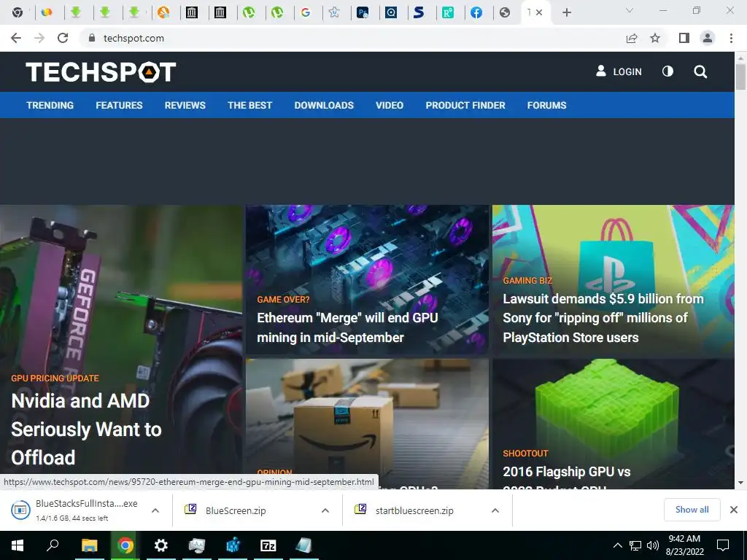The height and width of the screenshot is (560, 747).
Task: Click the user icon beside LOGIN
Action: [x=601, y=71]
